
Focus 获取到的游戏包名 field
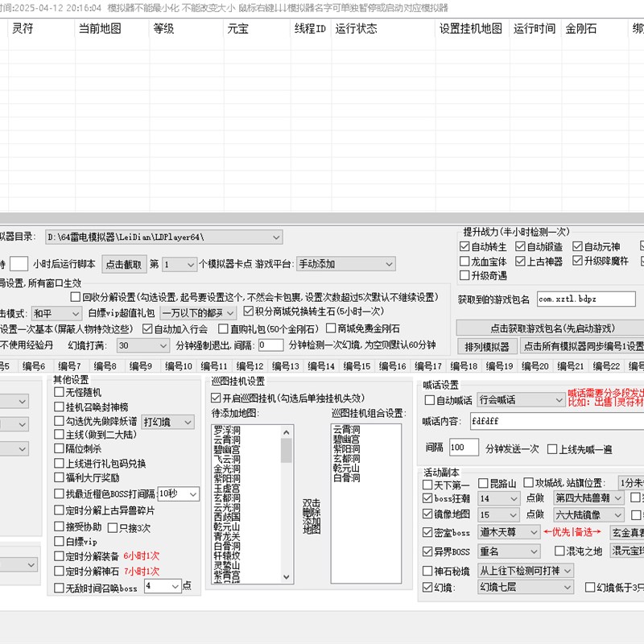[x=586, y=299]
